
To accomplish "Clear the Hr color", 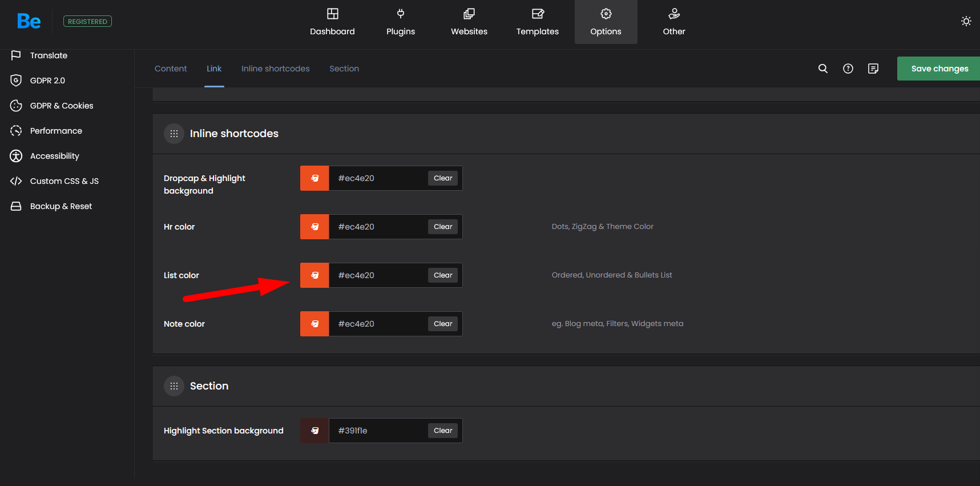I will 443,227.
